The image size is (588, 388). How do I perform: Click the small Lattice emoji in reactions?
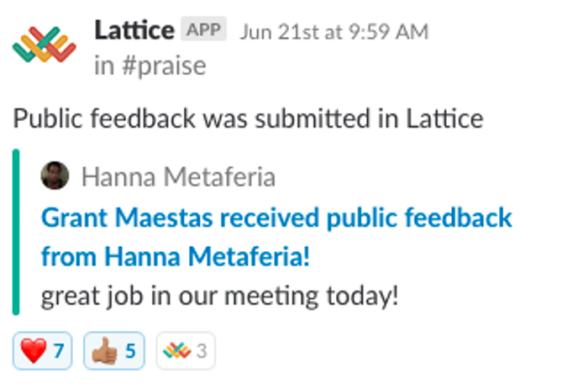click(x=177, y=351)
